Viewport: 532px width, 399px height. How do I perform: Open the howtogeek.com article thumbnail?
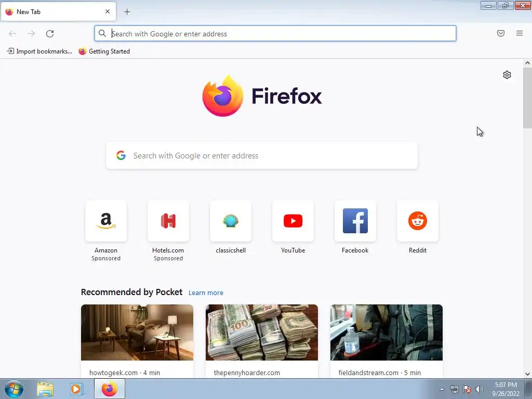(137, 332)
